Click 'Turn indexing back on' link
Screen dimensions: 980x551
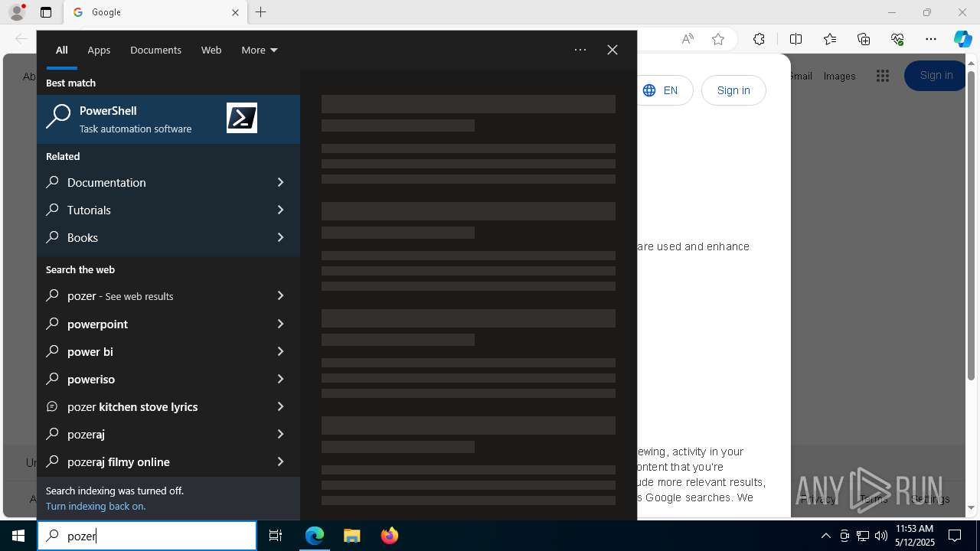96,506
